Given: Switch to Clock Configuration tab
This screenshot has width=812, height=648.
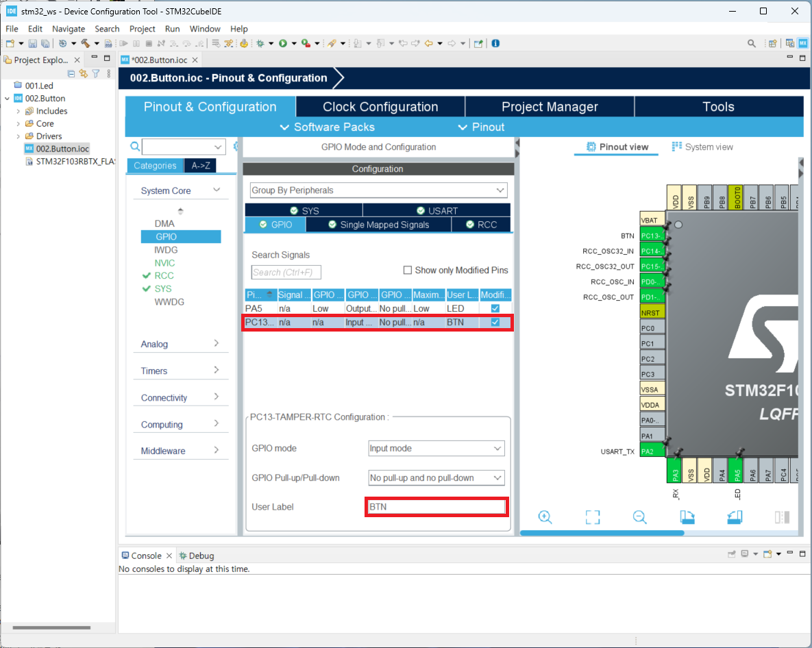Looking at the screenshot, I should [x=380, y=107].
